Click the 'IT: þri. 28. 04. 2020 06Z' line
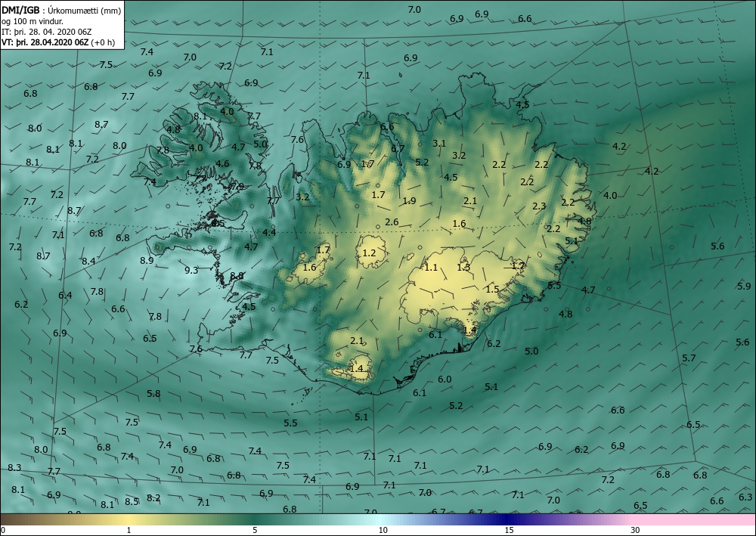 [x=46, y=32]
